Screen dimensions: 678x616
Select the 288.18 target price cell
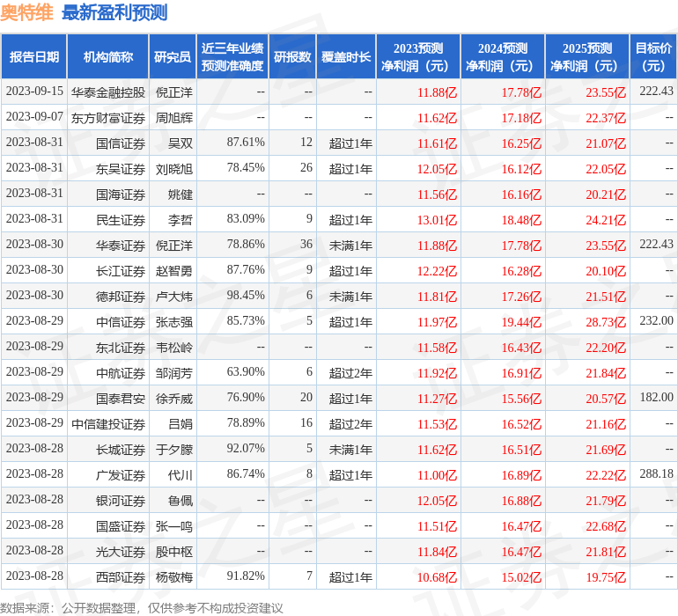point(656,474)
